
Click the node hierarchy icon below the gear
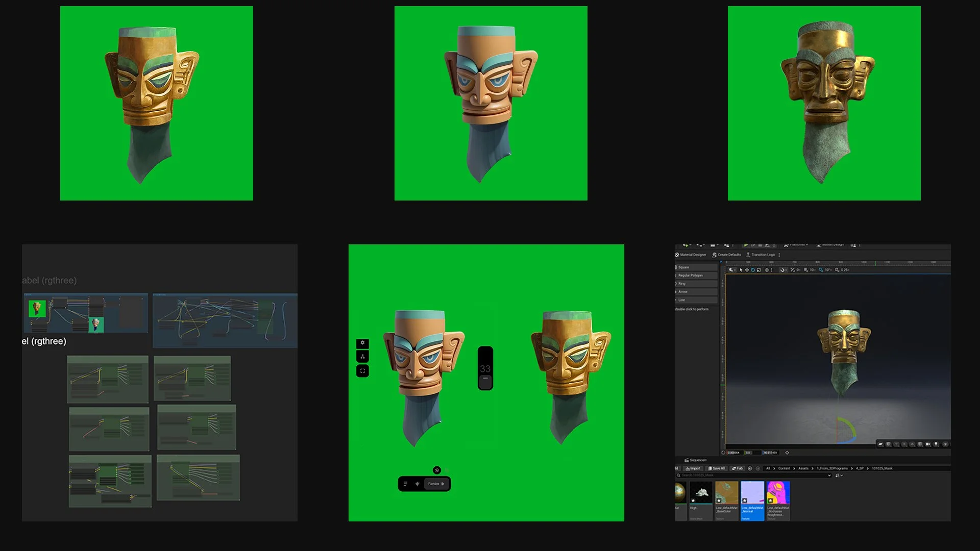[362, 357]
